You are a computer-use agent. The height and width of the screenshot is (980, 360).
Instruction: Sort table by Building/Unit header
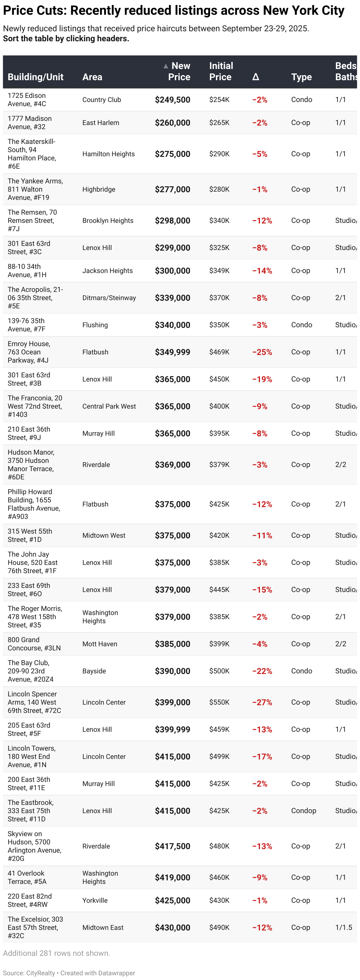pyautogui.click(x=35, y=77)
